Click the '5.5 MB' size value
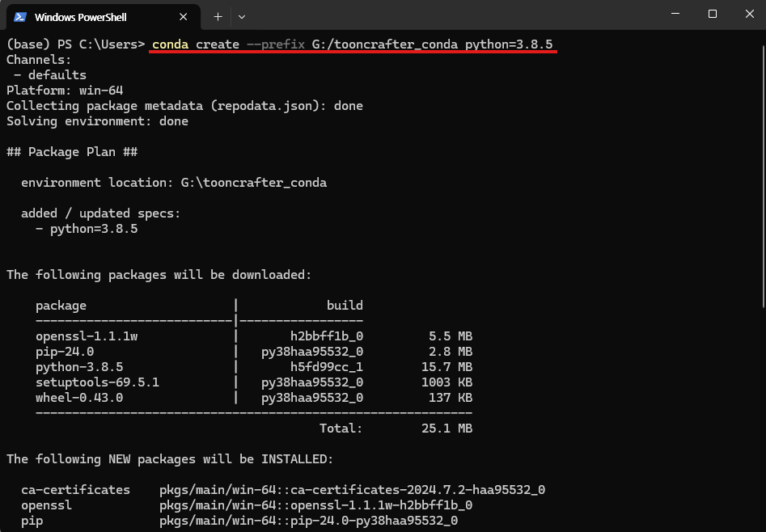This screenshot has width=766, height=532. [451, 336]
